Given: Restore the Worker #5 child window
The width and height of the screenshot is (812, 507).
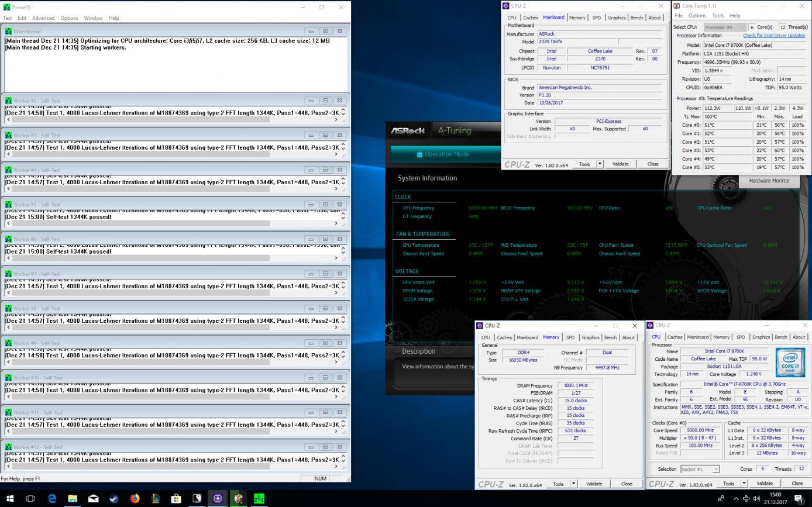Looking at the screenshot, I should [325, 204].
